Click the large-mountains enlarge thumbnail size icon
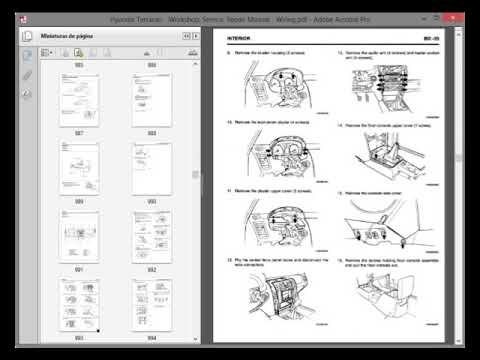This screenshot has height=360, width=480. point(193,52)
